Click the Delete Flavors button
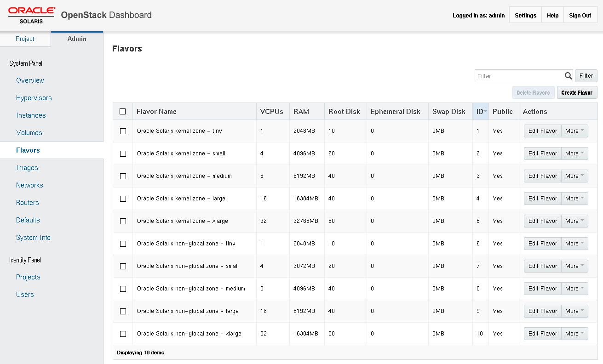This screenshot has height=364, width=603. click(x=533, y=93)
